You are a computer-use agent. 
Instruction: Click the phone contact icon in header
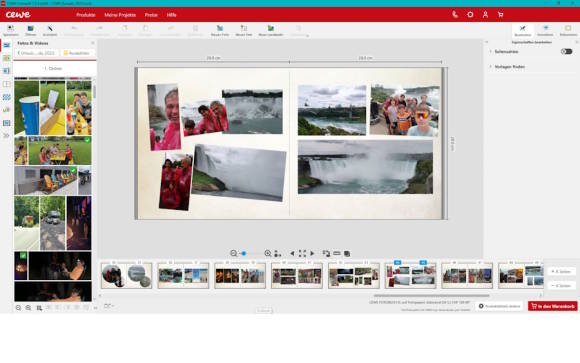(x=455, y=15)
